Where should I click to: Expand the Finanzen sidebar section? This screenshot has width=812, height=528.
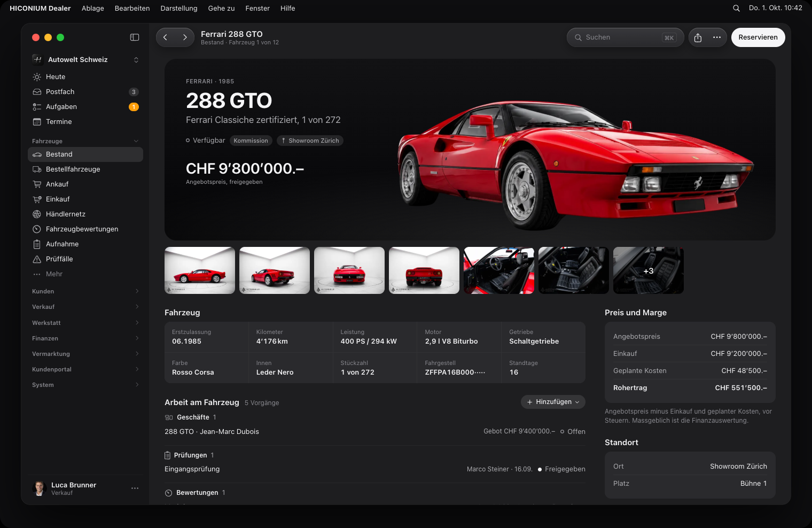[85, 338]
